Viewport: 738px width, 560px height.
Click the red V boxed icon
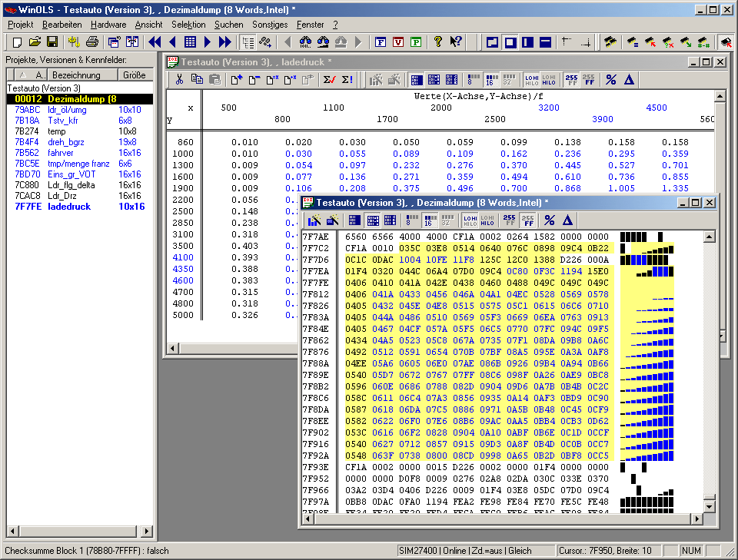(398, 42)
